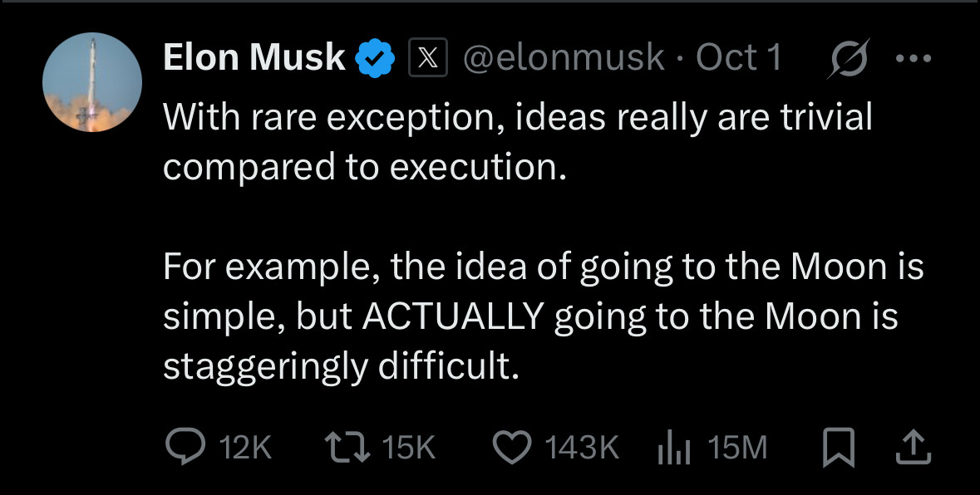
Task: Open the share post menu
Action: (912, 448)
